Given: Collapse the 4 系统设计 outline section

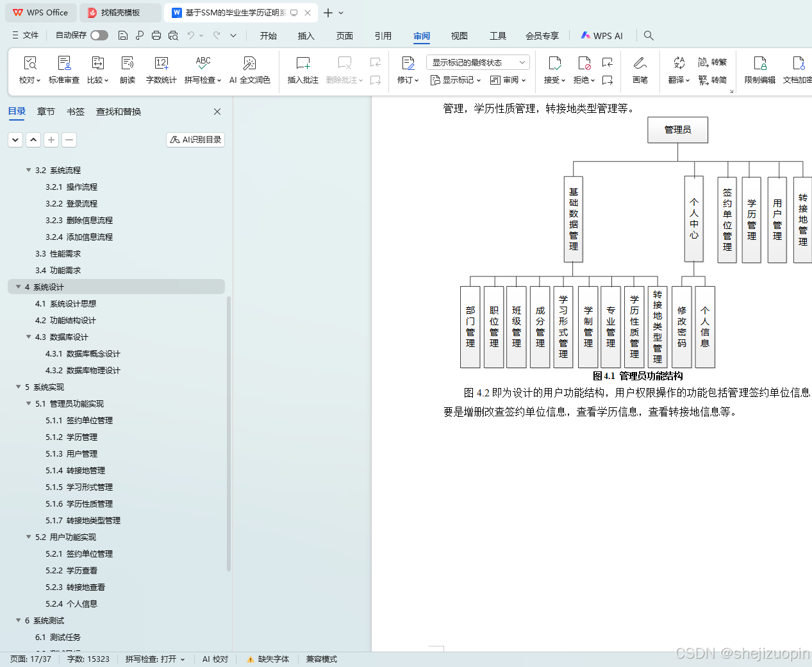Looking at the screenshot, I should pyautogui.click(x=18, y=287).
